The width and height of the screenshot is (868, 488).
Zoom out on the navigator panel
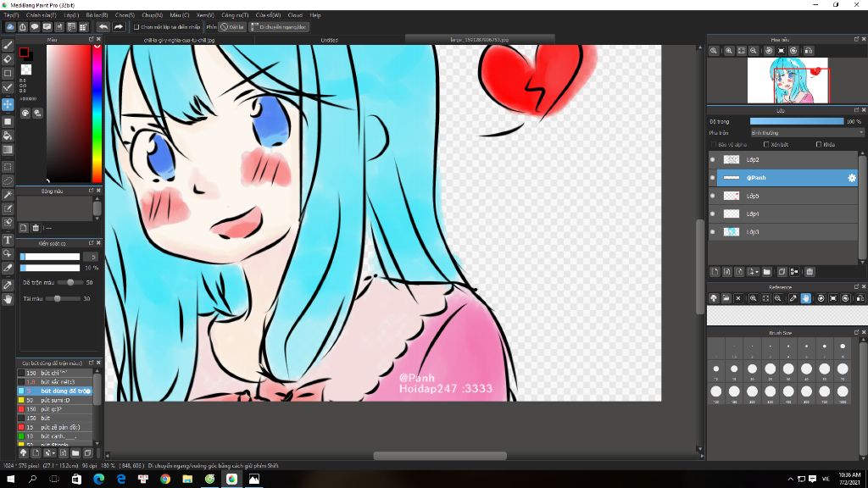[754, 51]
